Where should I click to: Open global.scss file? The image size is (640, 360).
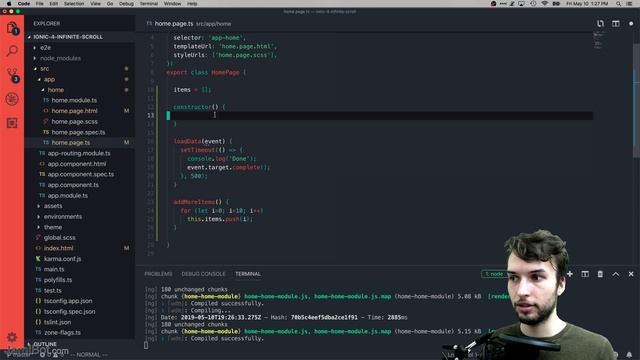click(59, 238)
